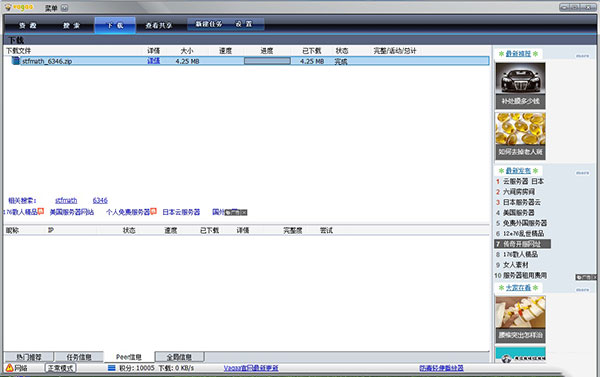The height and width of the screenshot is (377, 600).
Task: Click the 完整/活动/总计 column header
Action: tap(395, 51)
